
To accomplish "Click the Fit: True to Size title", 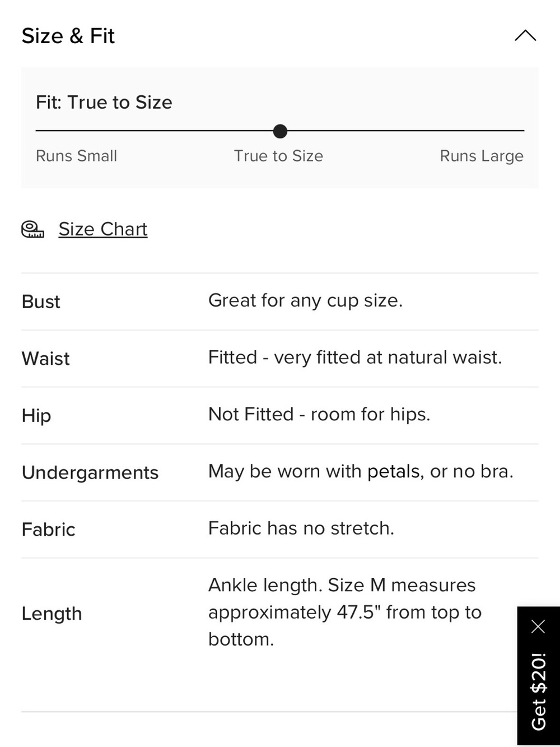I will (104, 102).
